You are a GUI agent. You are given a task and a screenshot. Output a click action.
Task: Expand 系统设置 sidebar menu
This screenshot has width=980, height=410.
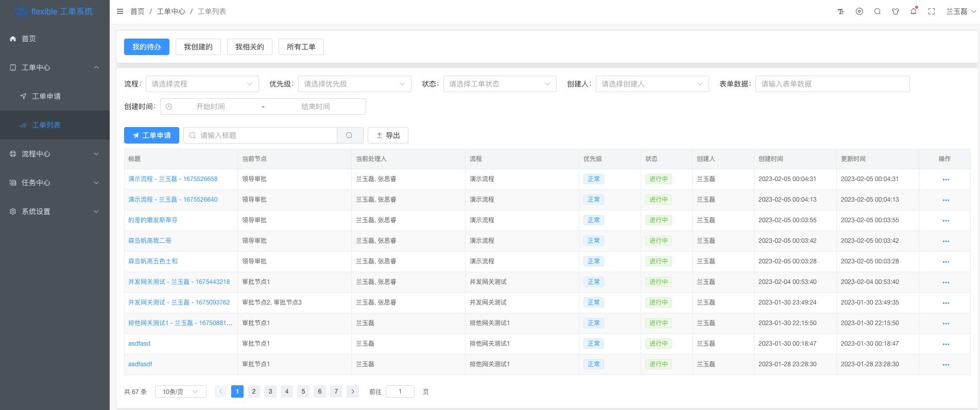click(55, 211)
